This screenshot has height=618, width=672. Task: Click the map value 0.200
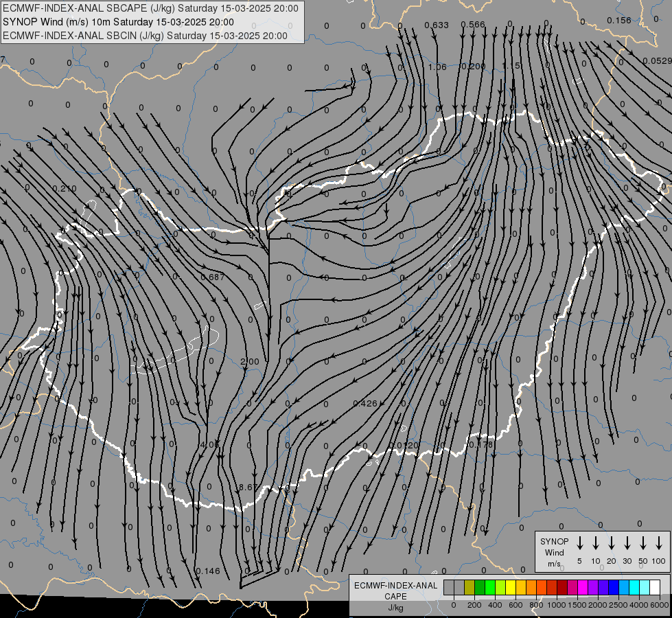[x=473, y=66]
